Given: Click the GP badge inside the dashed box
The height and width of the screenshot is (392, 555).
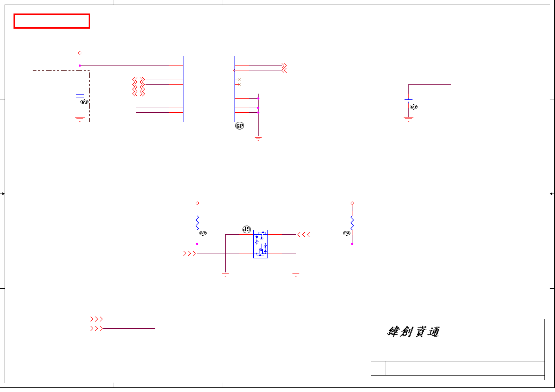Looking at the screenshot, I should tap(85, 102).
